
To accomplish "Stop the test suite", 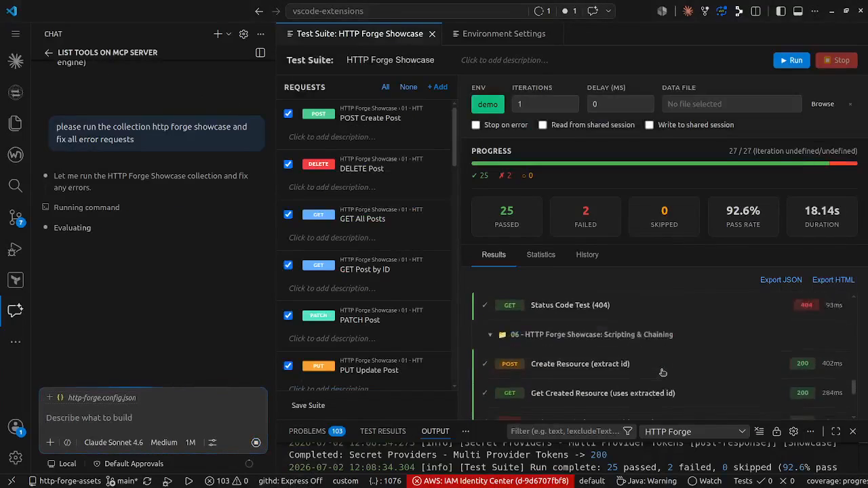I will (x=837, y=60).
